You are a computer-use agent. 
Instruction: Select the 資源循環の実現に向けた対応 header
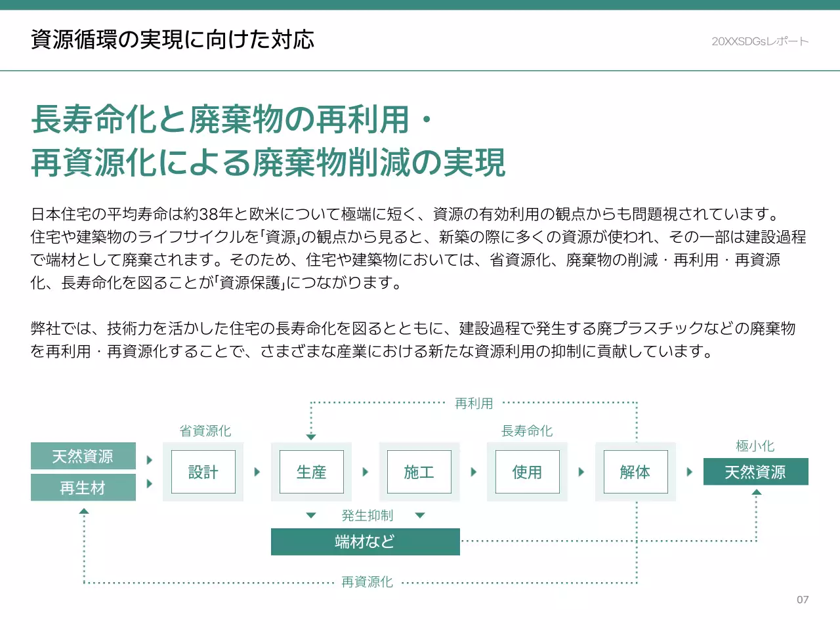click(x=172, y=39)
